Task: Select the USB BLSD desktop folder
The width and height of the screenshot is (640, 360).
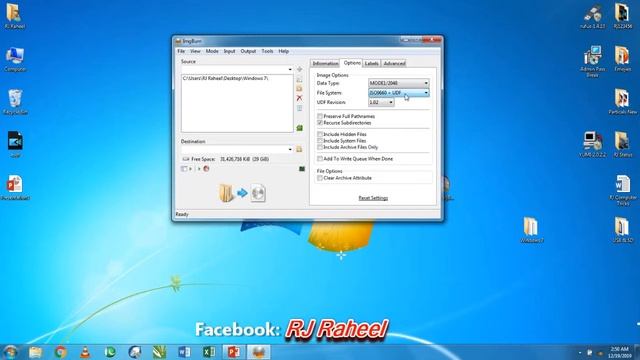Action: click(x=623, y=230)
